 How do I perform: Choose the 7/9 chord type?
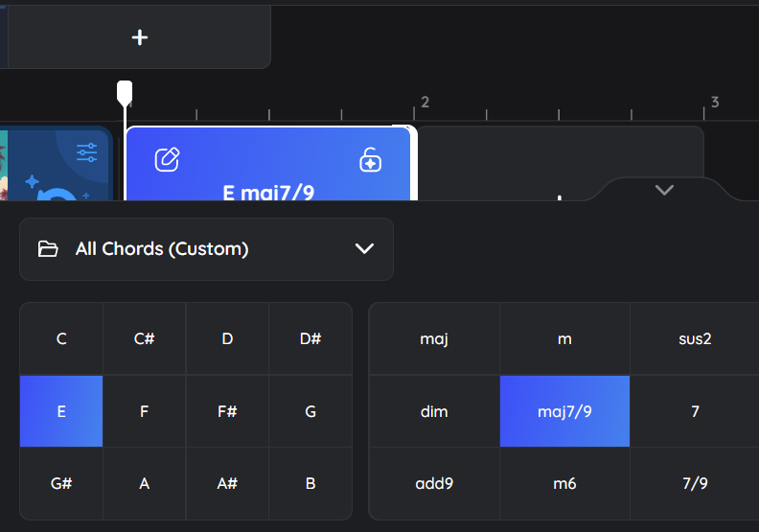(x=695, y=483)
